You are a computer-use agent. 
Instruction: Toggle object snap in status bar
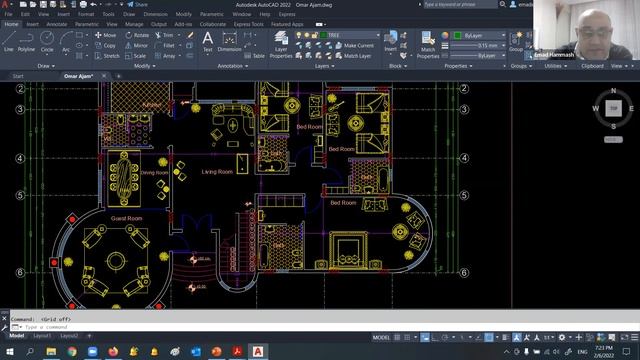click(x=489, y=338)
